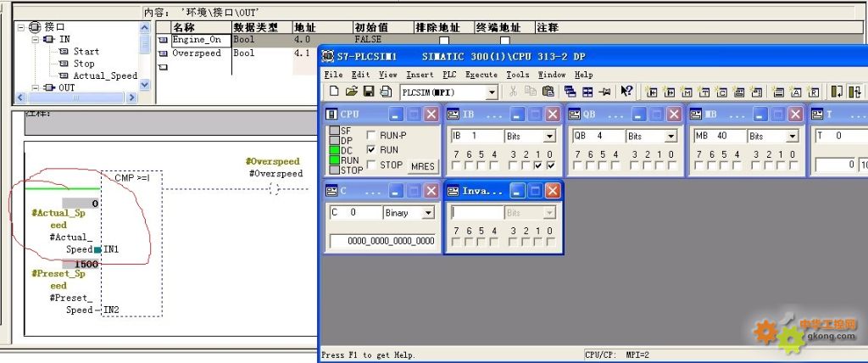Image resolution: width=868 pixels, height=363 pixels.
Task: Click the IB sub-window title icon
Action: (x=453, y=114)
